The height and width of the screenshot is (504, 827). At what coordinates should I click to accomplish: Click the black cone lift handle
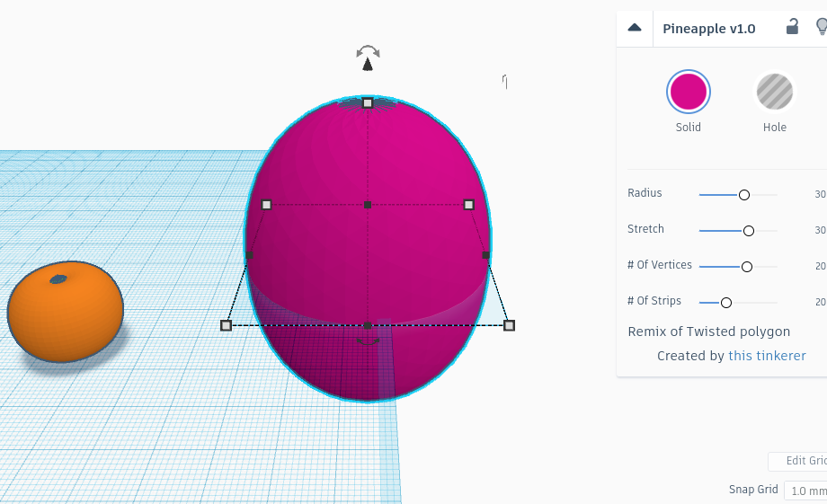(x=368, y=65)
